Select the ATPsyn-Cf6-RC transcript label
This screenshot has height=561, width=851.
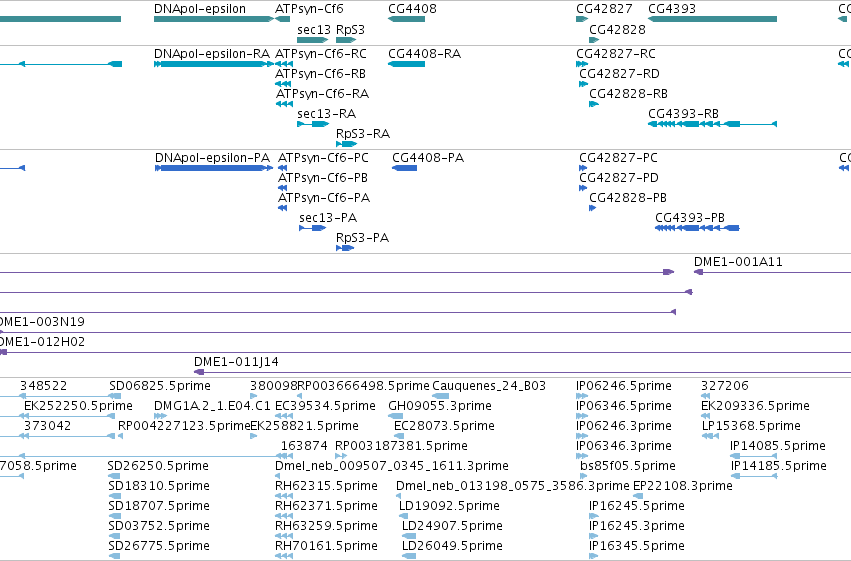coord(321,54)
